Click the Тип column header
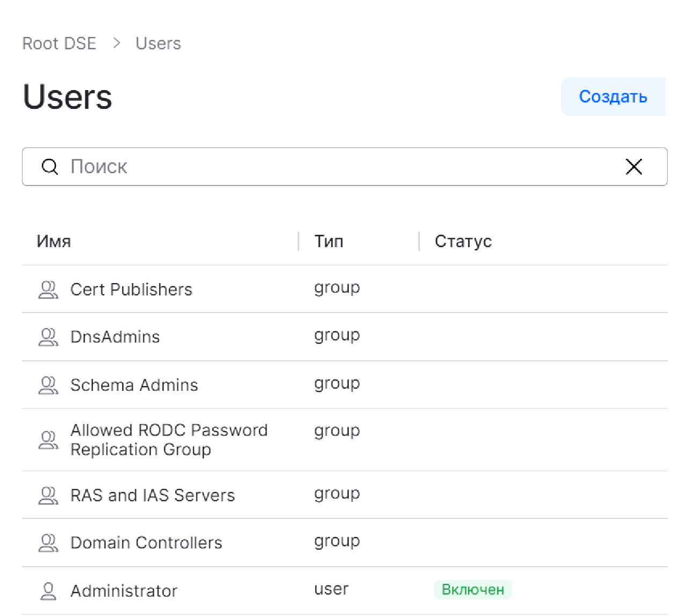Screen dimensions: 694x616 click(329, 241)
